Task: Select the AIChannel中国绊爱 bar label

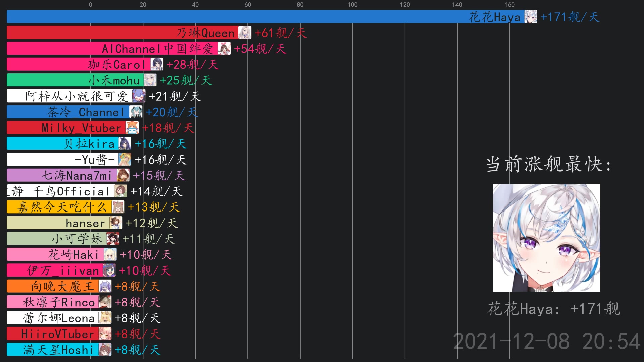Action: (158, 49)
